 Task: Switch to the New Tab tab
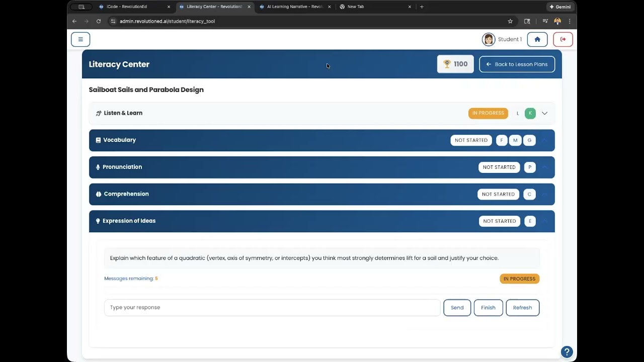(375, 7)
